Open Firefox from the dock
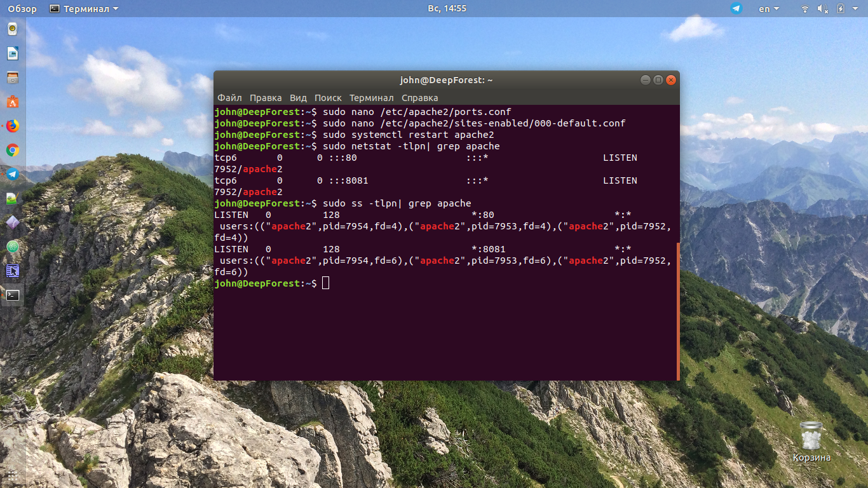868x488 pixels. point(13,126)
